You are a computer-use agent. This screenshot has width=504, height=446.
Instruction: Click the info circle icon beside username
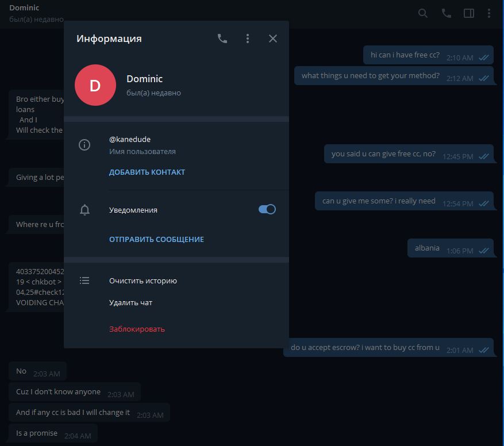(84, 145)
